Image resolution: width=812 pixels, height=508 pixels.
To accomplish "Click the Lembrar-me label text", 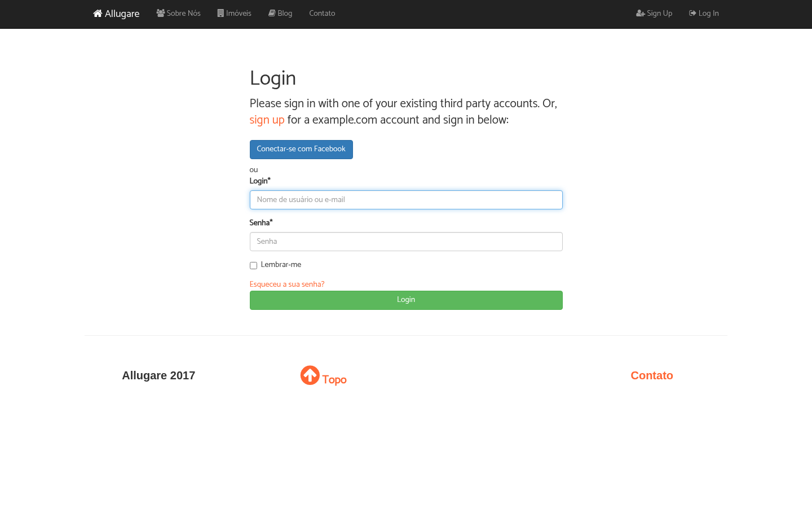I will [x=281, y=265].
